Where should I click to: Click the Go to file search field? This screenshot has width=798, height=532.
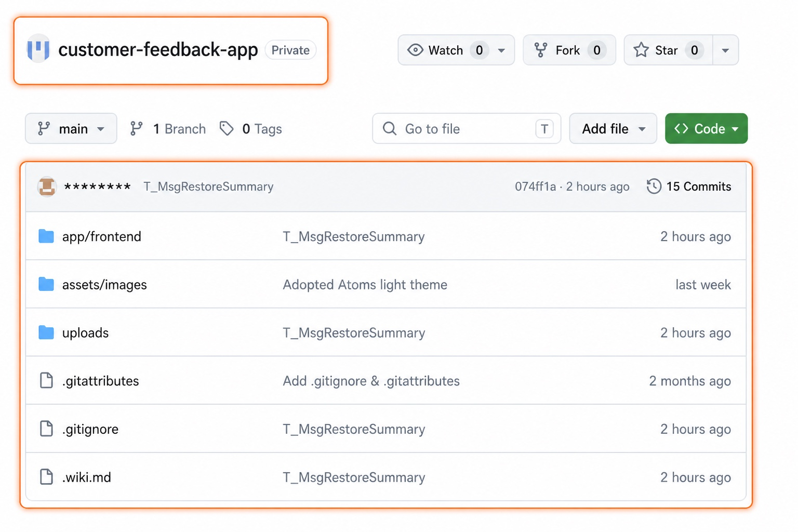point(467,128)
